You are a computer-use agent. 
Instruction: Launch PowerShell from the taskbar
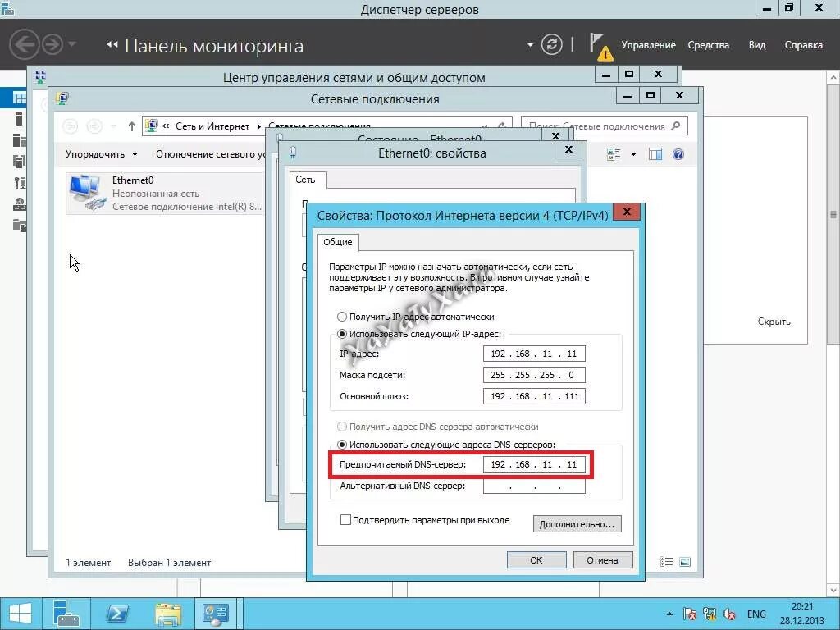point(116,614)
